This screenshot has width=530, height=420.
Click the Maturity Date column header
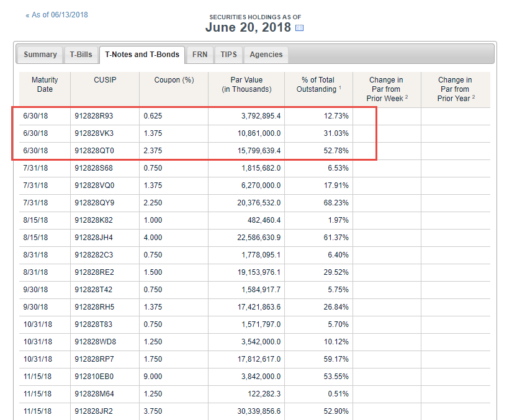pyautogui.click(x=45, y=84)
